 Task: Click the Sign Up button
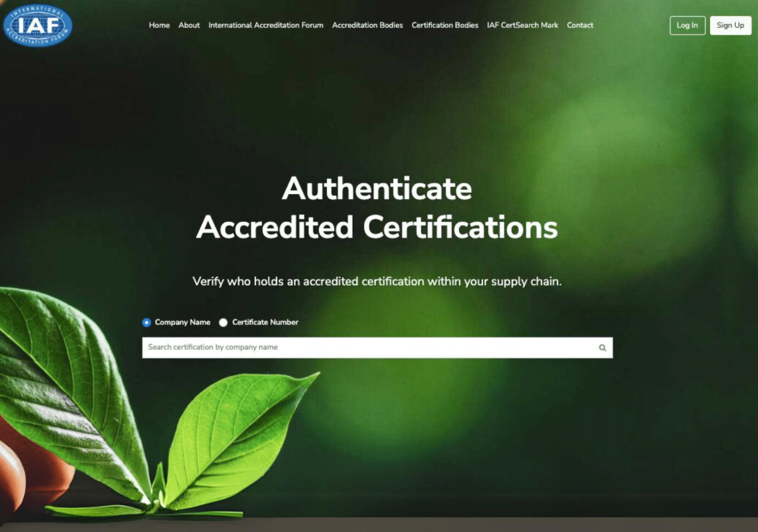[x=730, y=26]
